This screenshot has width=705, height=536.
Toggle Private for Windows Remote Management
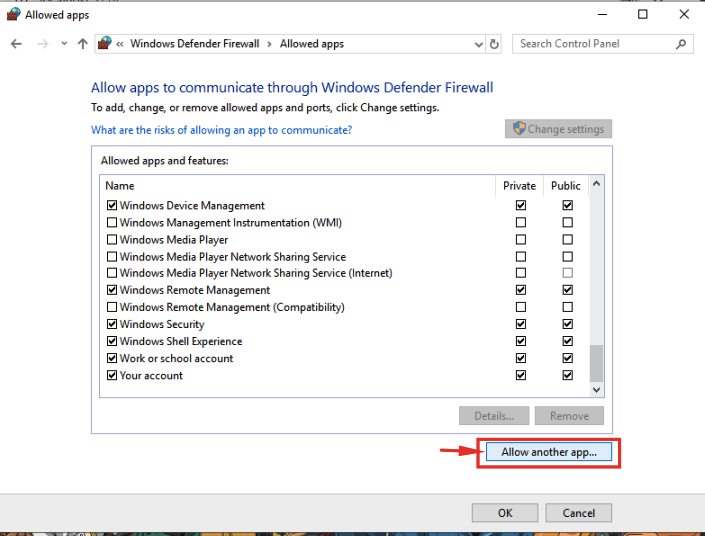click(x=521, y=290)
